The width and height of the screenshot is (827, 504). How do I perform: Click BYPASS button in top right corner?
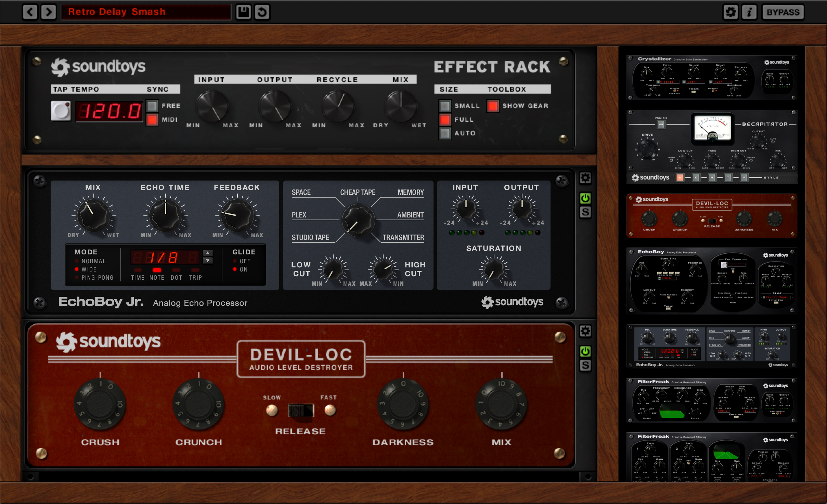(783, 10)
